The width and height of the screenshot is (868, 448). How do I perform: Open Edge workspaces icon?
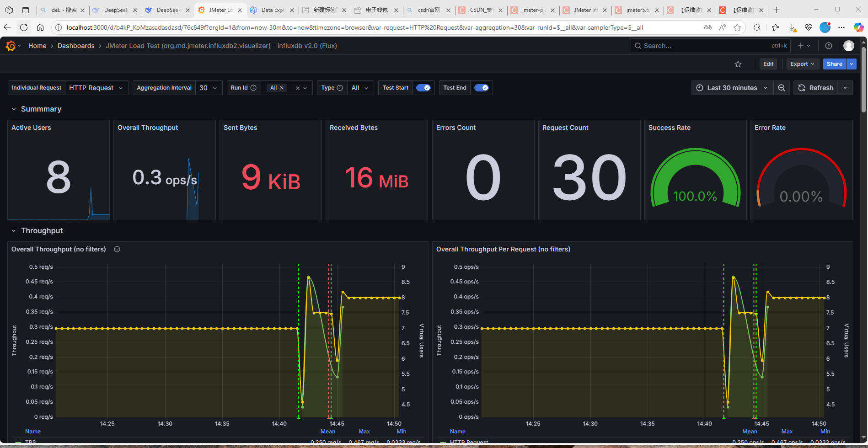[x=9, y=10]
